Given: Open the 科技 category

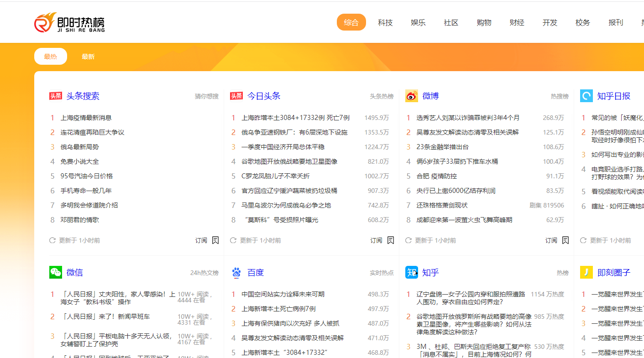Looking at the screenshot, I should click(x=385, y=22).
